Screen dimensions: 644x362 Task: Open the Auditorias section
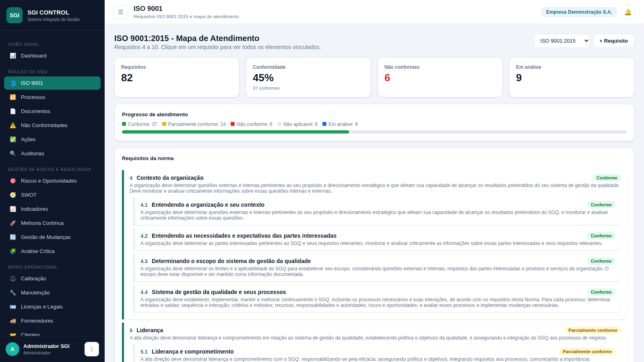(52, 154)
